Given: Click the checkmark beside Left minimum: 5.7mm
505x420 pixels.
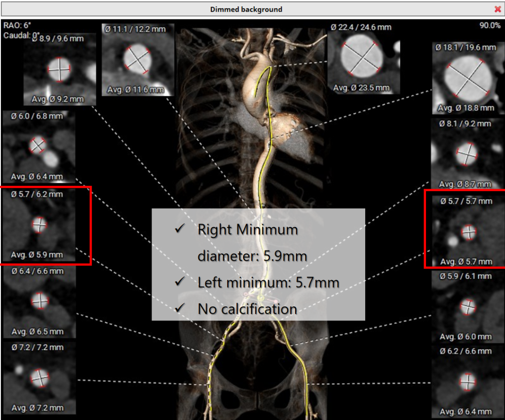Looking at the screenshot, I should (179, 282).
